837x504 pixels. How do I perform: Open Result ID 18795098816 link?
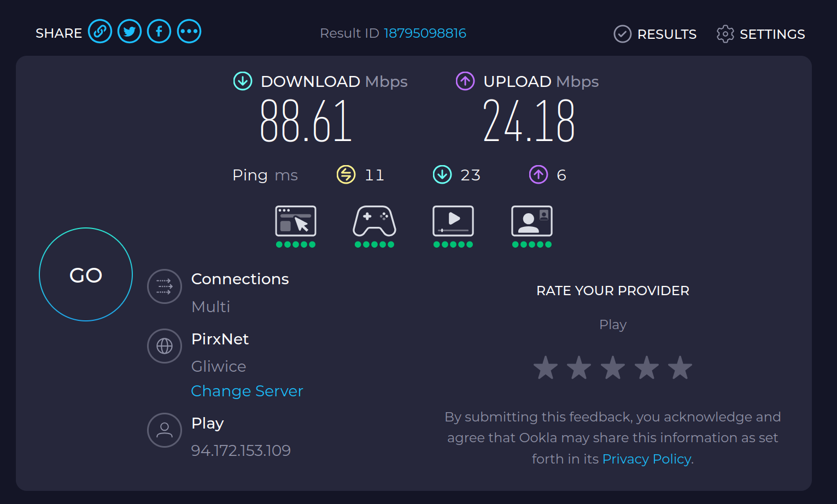point(425,33)
